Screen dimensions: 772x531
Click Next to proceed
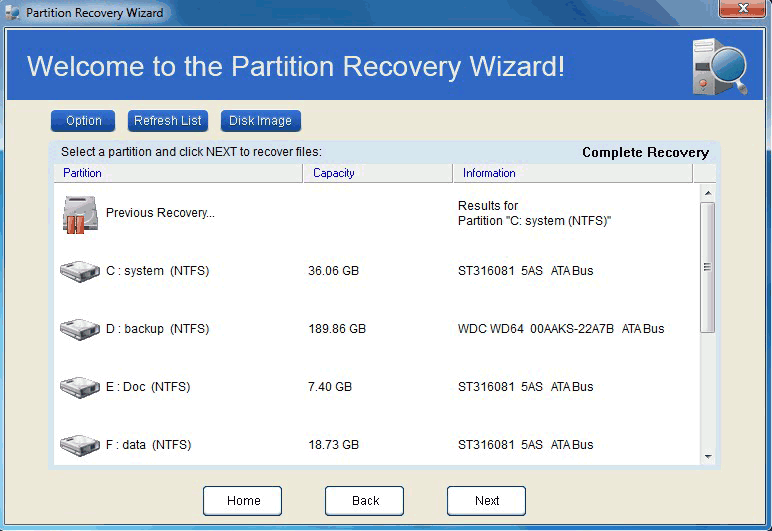point(486,501)
